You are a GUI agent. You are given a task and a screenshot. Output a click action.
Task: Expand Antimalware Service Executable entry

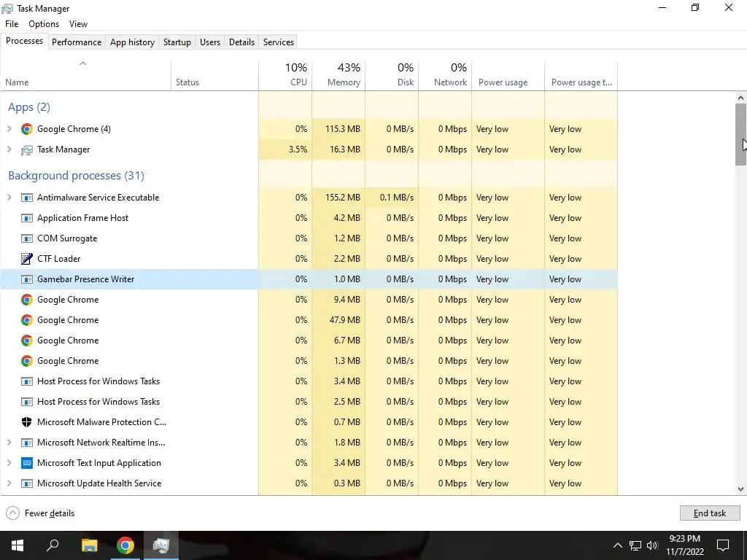(9, 198)
